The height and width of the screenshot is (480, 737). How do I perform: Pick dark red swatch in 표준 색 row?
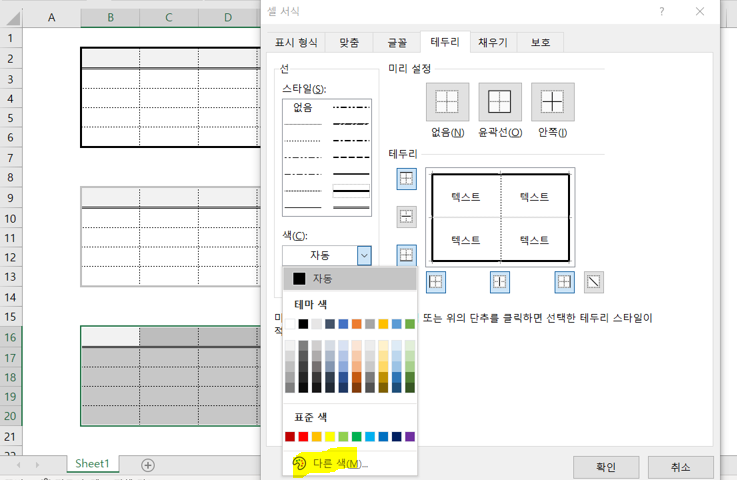point(290,437)
